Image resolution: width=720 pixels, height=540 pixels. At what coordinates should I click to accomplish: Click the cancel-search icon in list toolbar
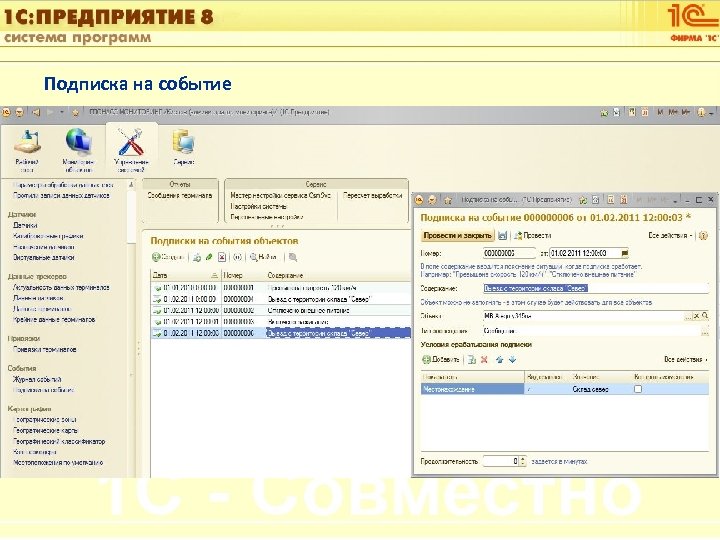point(293,257)
